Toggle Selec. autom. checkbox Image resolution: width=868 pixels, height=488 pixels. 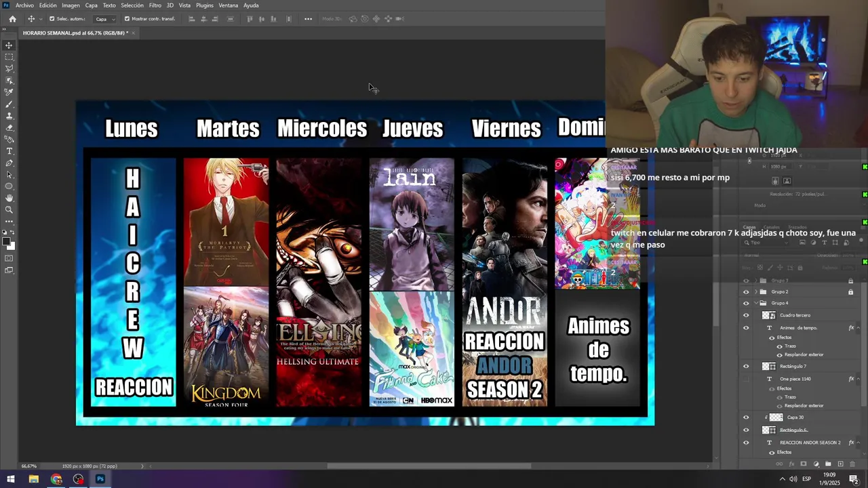click(52, 19)
